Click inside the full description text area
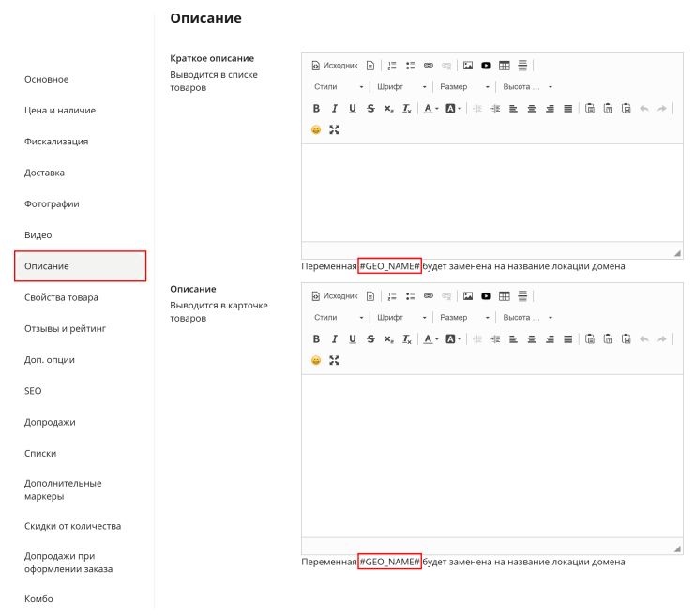694x616 pixels. tap(492, 456)
